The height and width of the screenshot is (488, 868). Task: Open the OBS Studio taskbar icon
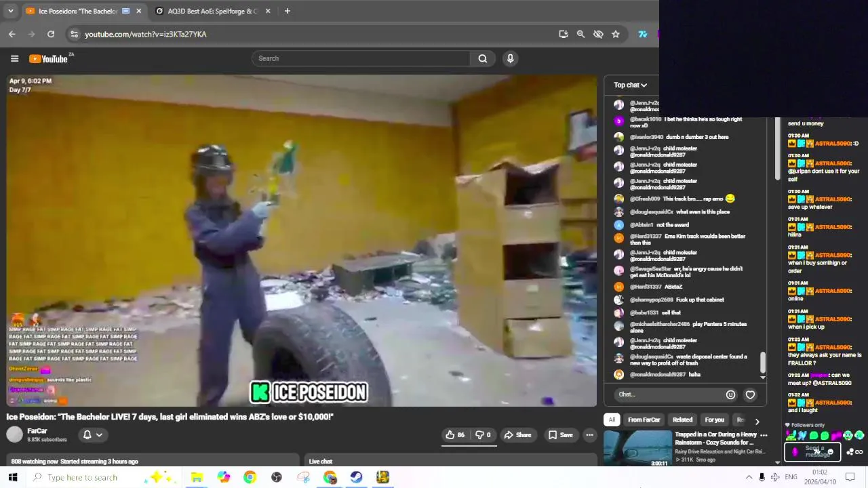pos(277,477)
